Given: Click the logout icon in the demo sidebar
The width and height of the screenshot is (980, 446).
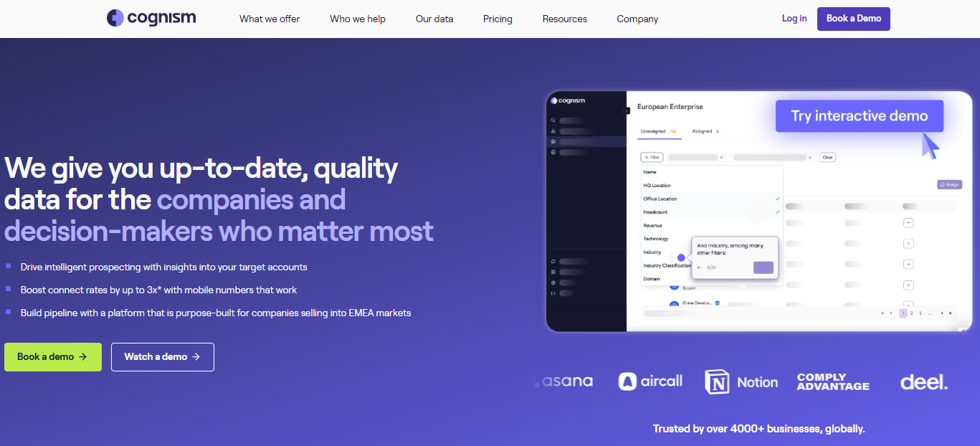Looking at the screenshot, I should click(x=553, y=293).
